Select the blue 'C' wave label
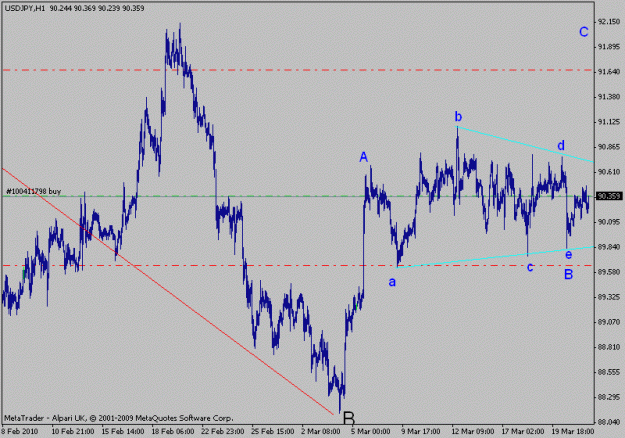Image resolution: width=625 pixels, height=438 pixels. pos(584,32)
